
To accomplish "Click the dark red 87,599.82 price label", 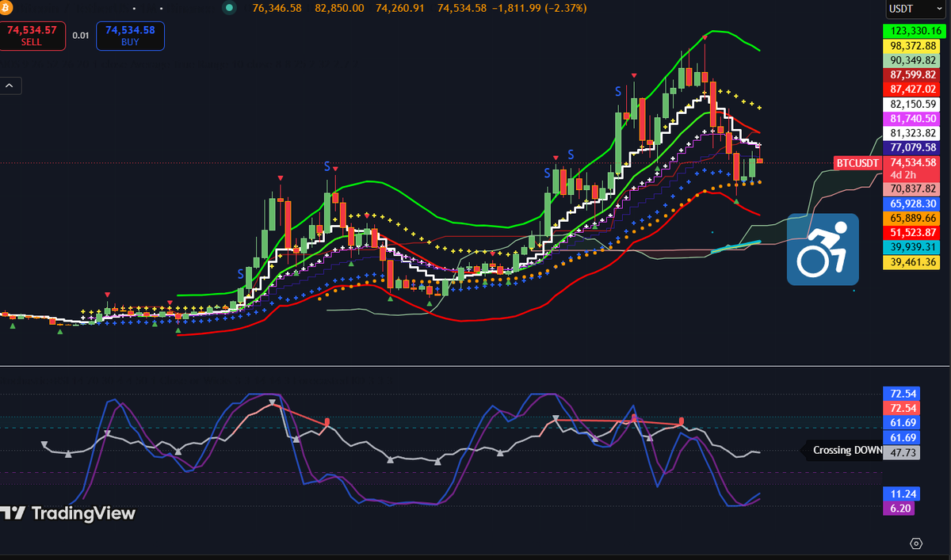I will point(913,74).
